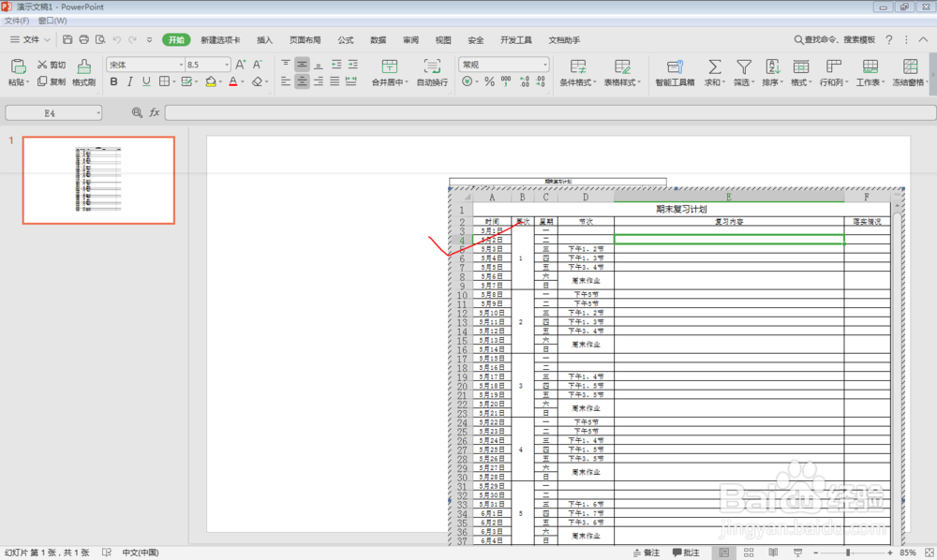
Task: Toggle align right
Action: coord(319,81)
